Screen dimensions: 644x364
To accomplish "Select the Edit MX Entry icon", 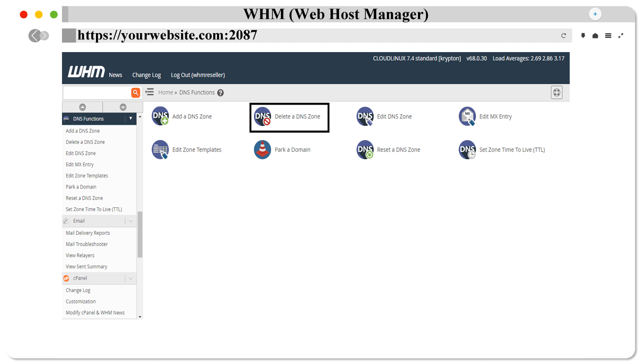I will [x=467, y=116].
